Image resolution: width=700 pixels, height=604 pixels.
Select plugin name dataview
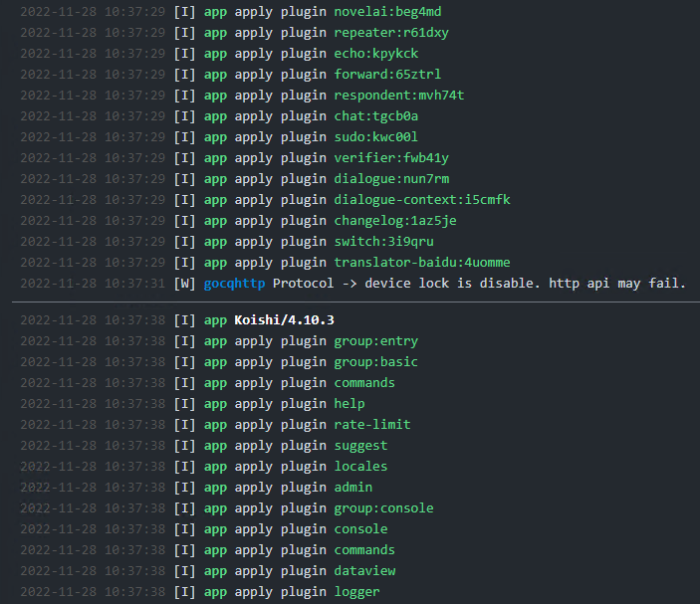click(364, 571)
